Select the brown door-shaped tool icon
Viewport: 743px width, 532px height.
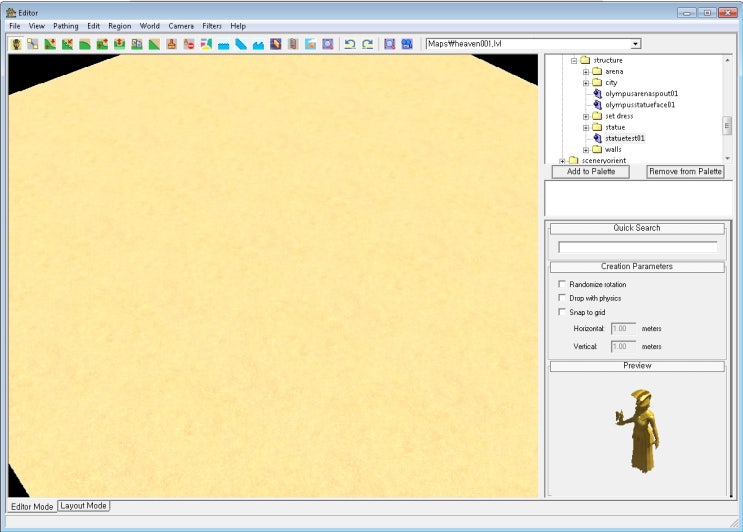click(x=293, y=44)
